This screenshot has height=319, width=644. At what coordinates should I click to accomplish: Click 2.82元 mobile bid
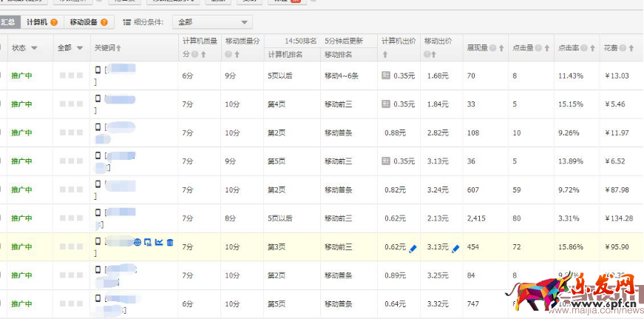coord(438,132)
